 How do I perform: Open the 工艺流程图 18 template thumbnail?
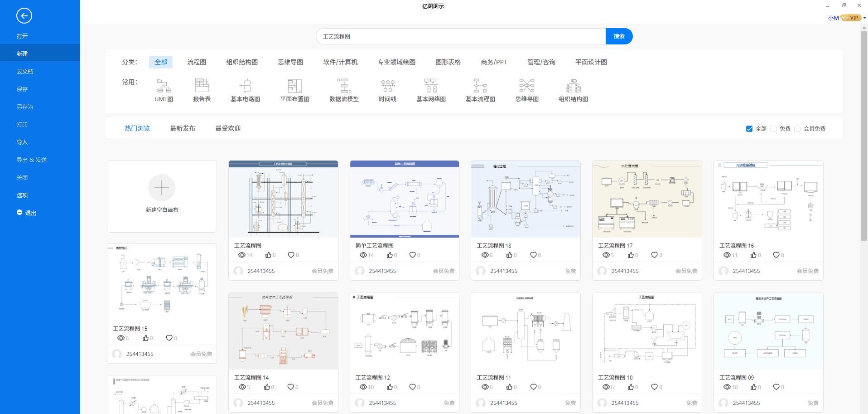[526, 198]
